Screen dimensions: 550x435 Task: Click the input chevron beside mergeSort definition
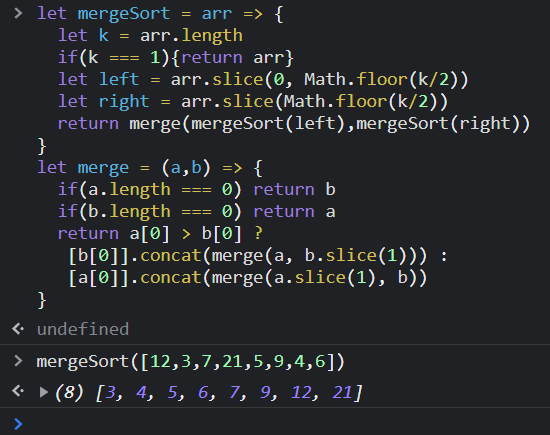[x=18, y=13]
